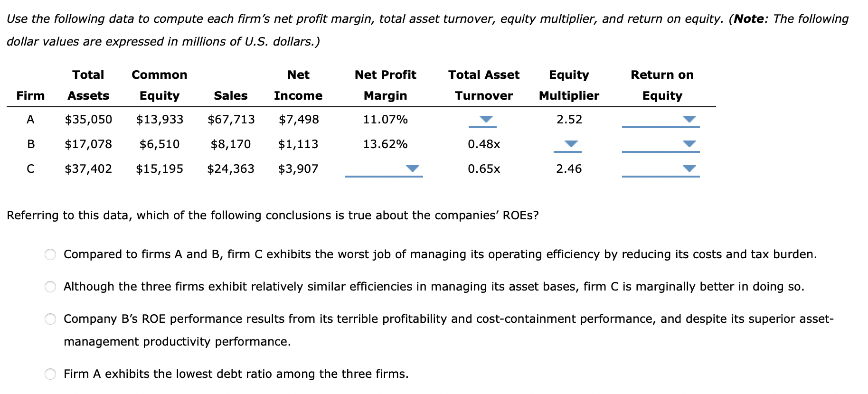Select the answer about Company B's ROE performance
This screenshot has width=868, height=394.
[x=49, y=319]
